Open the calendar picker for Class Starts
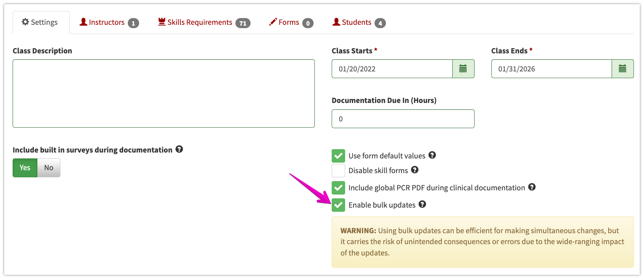 coord(464,68)
